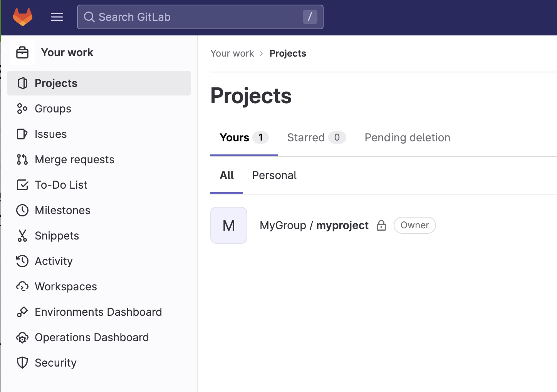Select the Security shield icon
This screenshot has width=557, height=392.
(22, 362)
